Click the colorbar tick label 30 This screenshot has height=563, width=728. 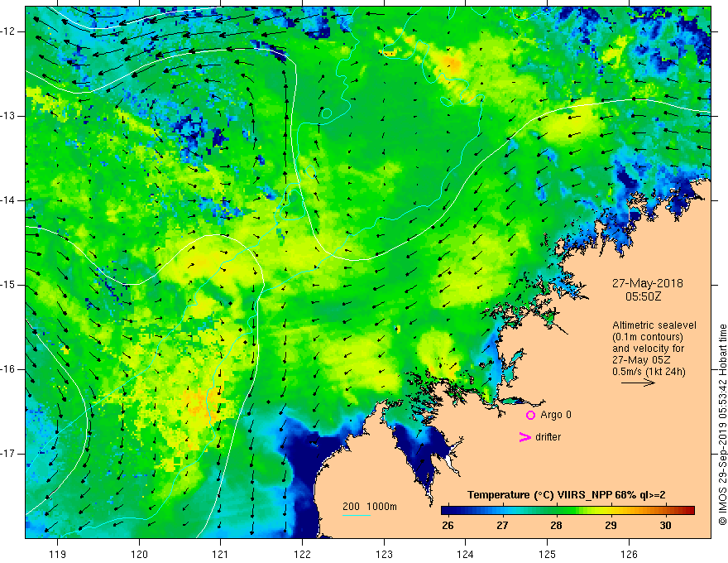[665, 526]
